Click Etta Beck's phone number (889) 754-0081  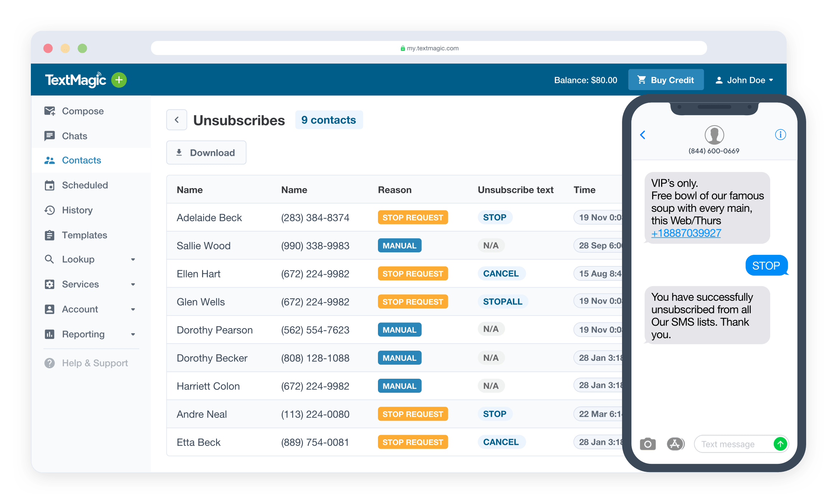[x=315, y=442]
